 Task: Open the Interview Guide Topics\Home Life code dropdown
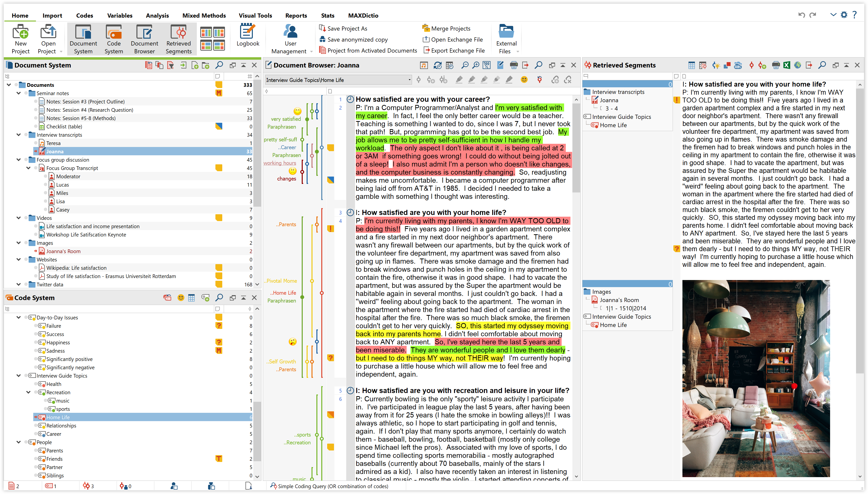tap(338, 80)
